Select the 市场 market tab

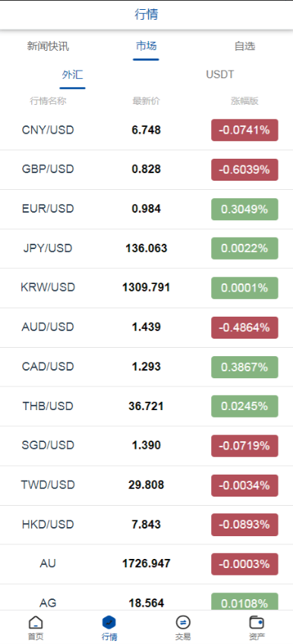[x=146, y=46]
